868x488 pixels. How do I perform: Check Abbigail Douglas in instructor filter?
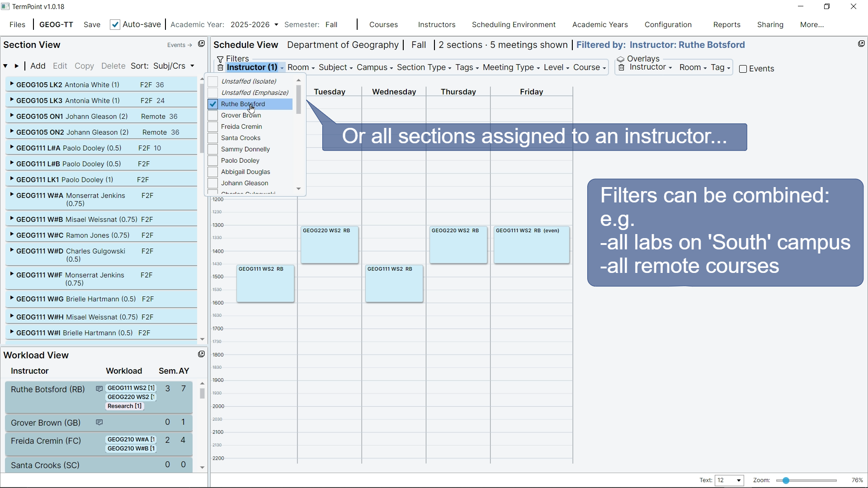[x=213, y=172]
